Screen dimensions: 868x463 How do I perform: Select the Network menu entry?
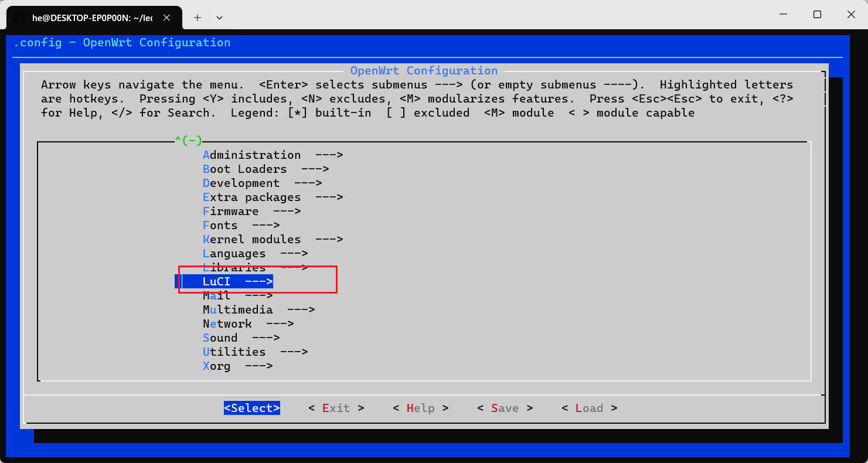[248, 324]
